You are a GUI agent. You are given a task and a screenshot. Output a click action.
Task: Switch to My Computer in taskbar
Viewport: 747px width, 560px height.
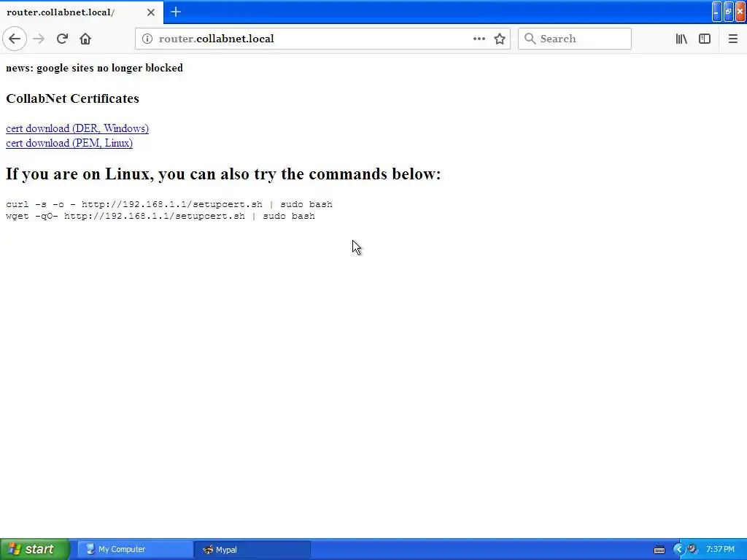coord(135,550)
